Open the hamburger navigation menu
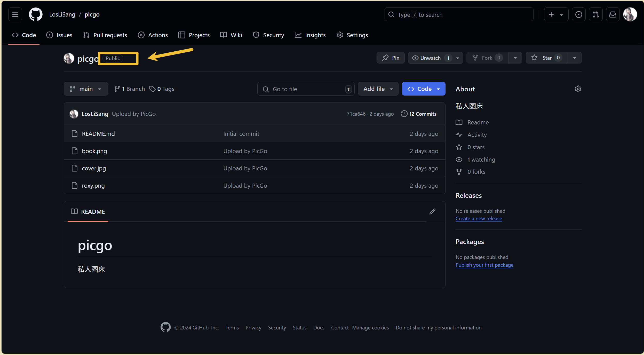This screenshot has height=355, width=644. pos(15,14)
